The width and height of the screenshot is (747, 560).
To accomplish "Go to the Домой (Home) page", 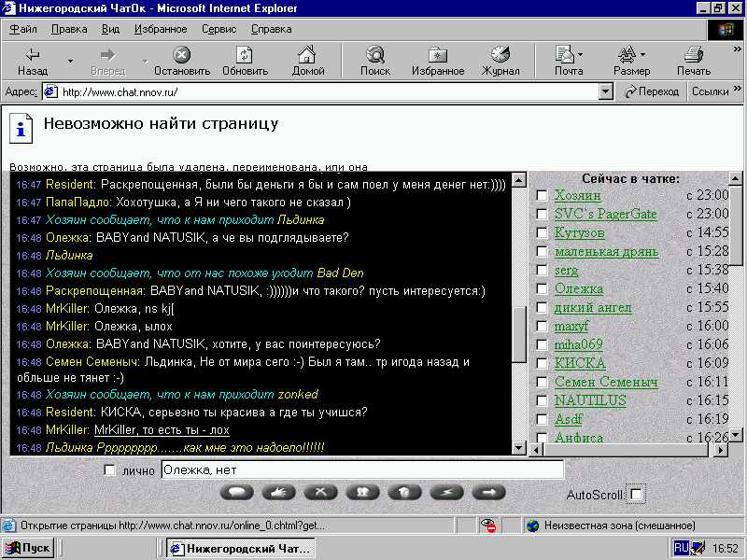I will click(x=307, y=61).
